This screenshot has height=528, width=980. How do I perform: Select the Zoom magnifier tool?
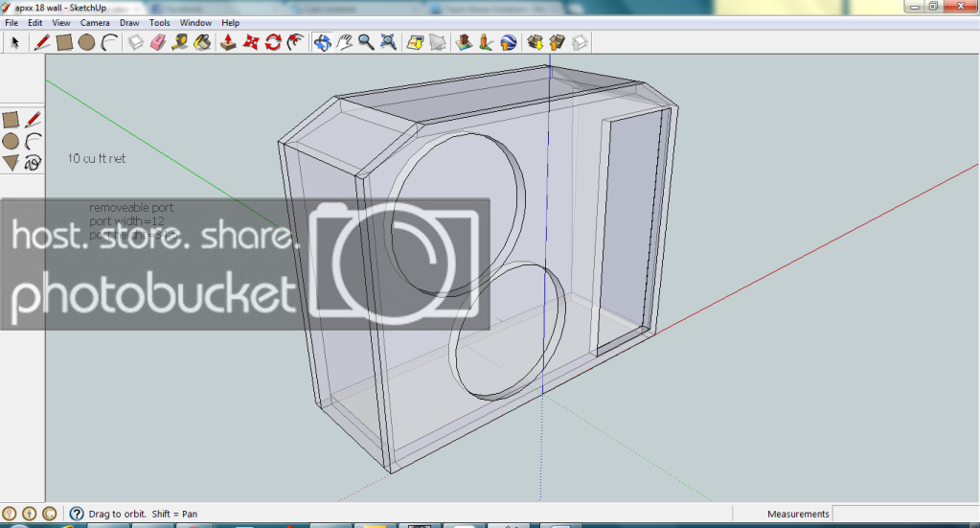tap(366, 42)
